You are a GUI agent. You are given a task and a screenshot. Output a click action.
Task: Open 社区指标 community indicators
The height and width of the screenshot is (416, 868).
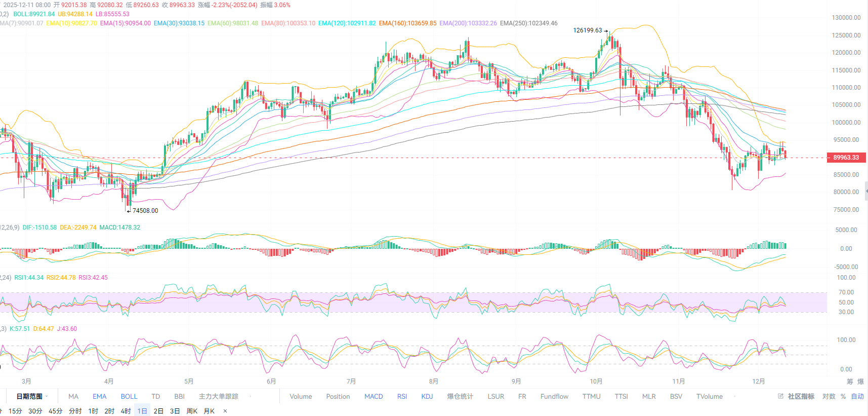click(801, 396)
